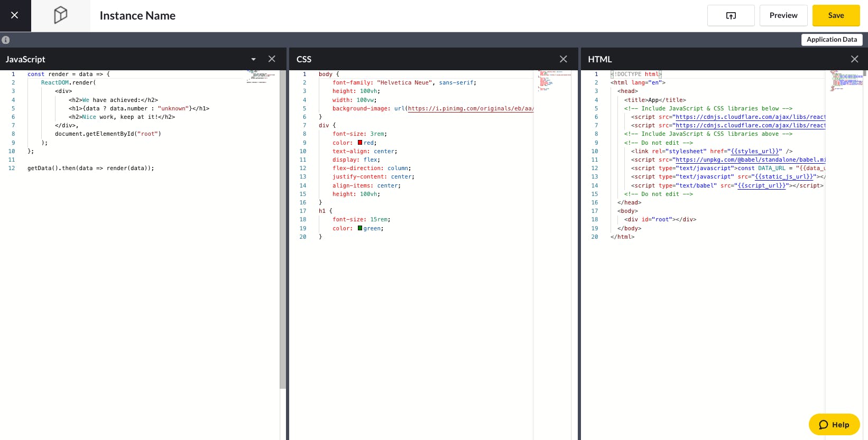This screenshot has height=440, width=868.
Task: Open the JavaScript panel dropdown arrow
Action: click(253, 59)
